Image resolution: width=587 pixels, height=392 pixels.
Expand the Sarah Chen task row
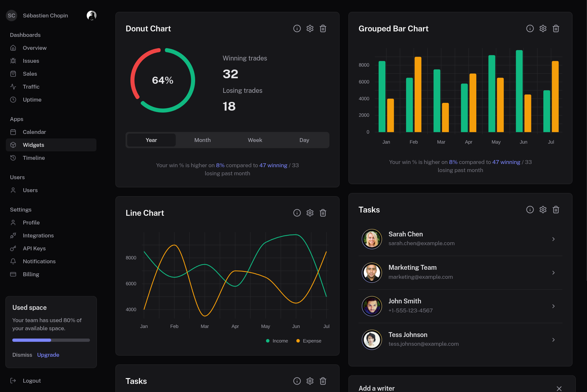pos(553,239)
